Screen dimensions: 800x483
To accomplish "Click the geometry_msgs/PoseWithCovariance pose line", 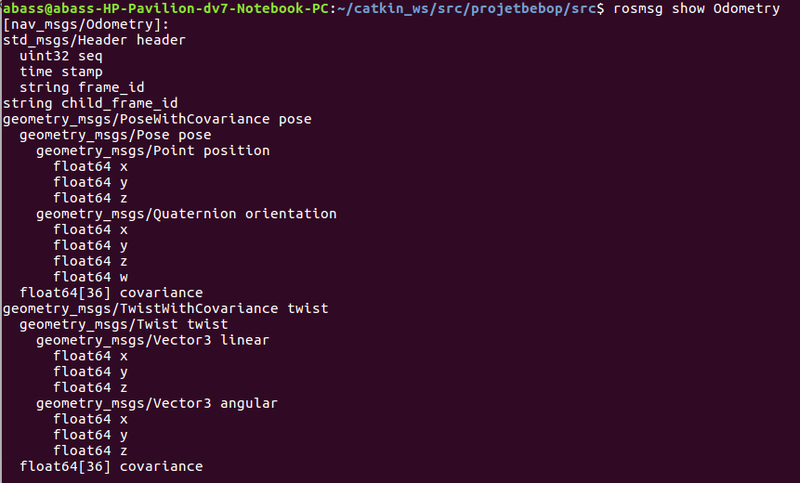I will coord(157,119).
